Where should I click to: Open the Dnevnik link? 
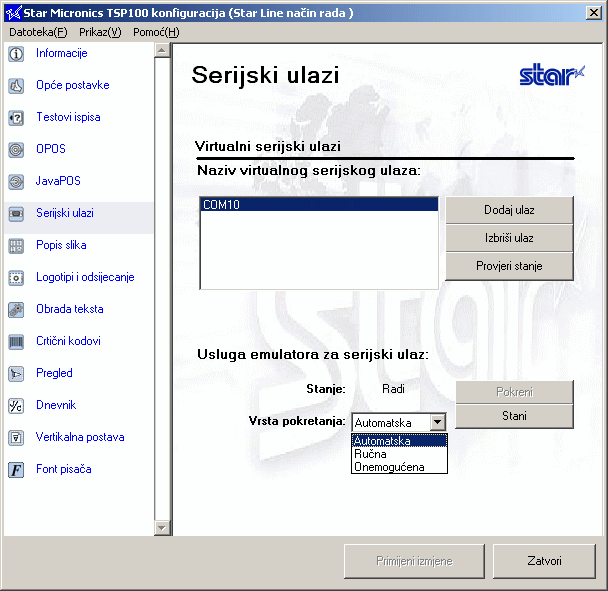[56, 405]
